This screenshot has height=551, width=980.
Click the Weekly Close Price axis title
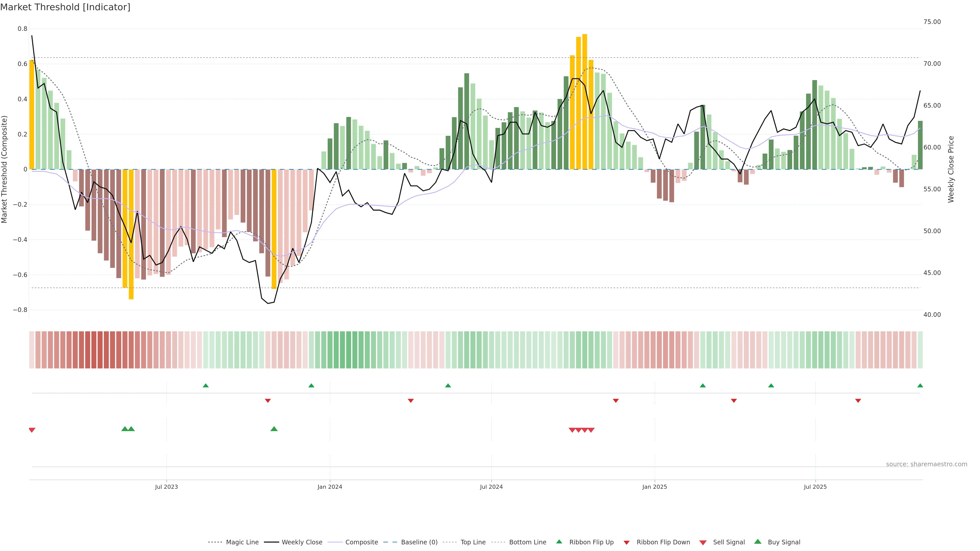[951, 169]
